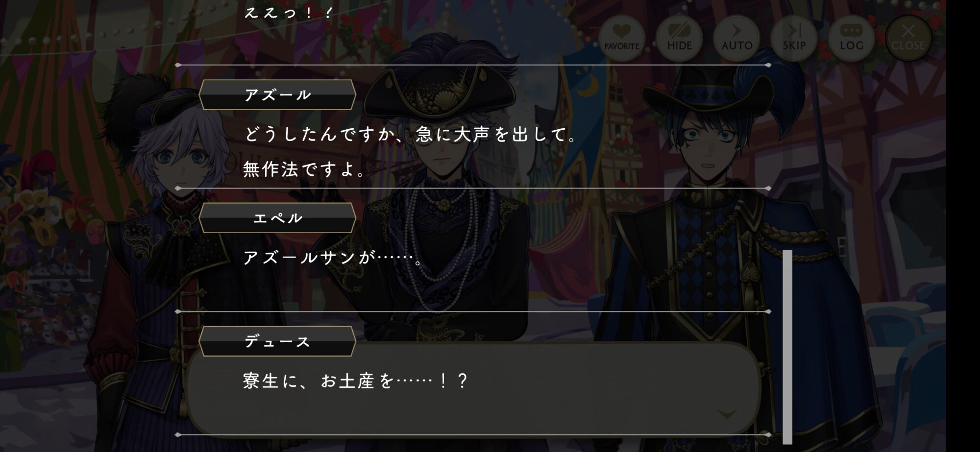Click the log scrollbar thumb
The height and width of the screenshot is (452, 980).
click(x=787, y=347)
